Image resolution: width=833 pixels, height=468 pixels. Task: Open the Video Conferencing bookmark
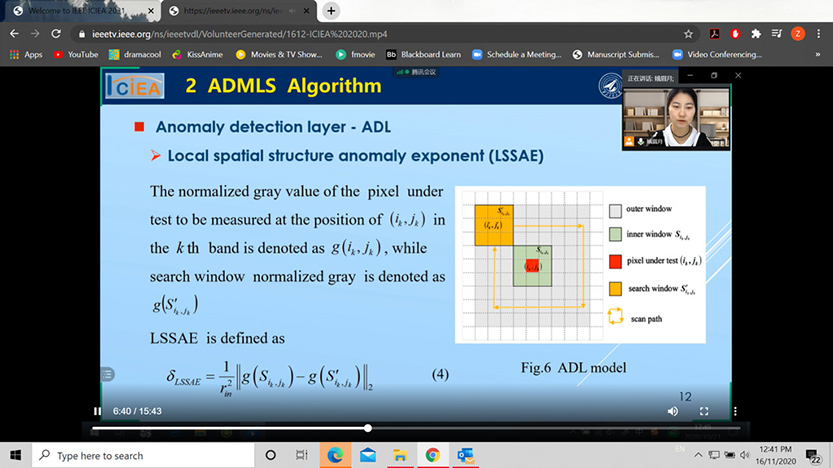click(717, 54)
